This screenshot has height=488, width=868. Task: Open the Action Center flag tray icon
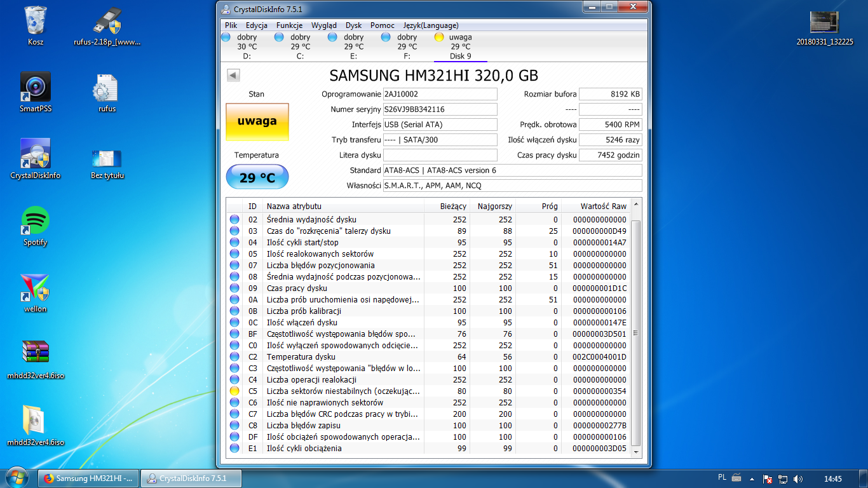[768, 478]
